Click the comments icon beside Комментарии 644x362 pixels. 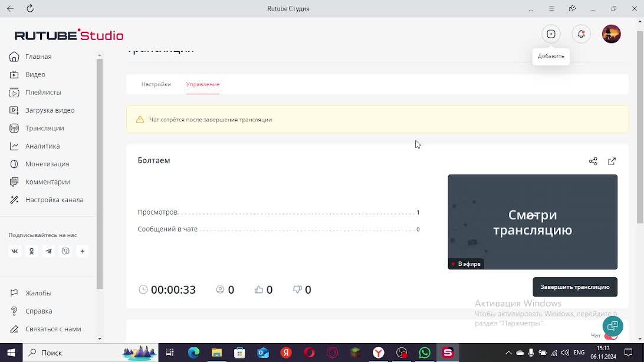point(14,182)
